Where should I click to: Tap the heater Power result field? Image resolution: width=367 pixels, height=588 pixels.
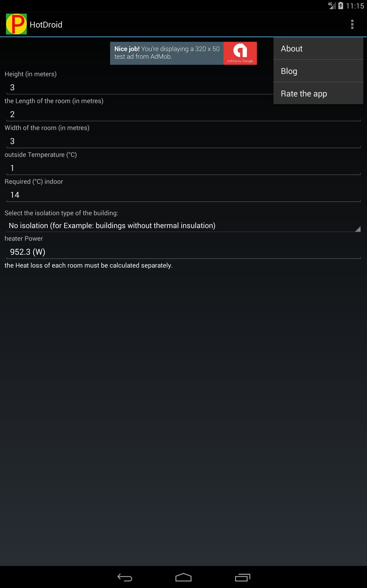tap(183, 252)
